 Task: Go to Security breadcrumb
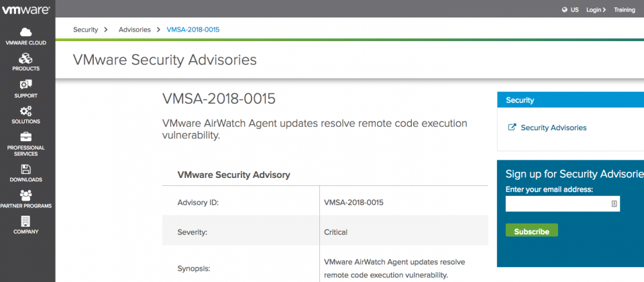[85, 30]
